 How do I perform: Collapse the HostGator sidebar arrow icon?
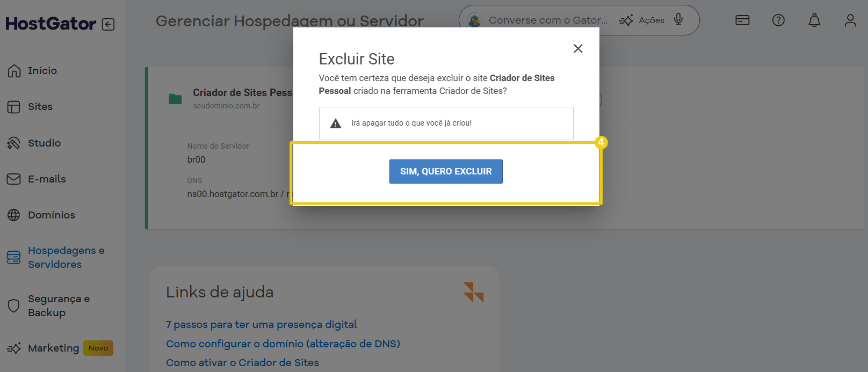[108, 24]
